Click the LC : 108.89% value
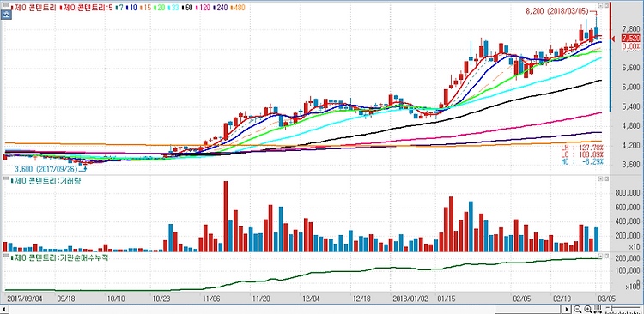Viewport: 644px width, 314px height. pos(582,154)
